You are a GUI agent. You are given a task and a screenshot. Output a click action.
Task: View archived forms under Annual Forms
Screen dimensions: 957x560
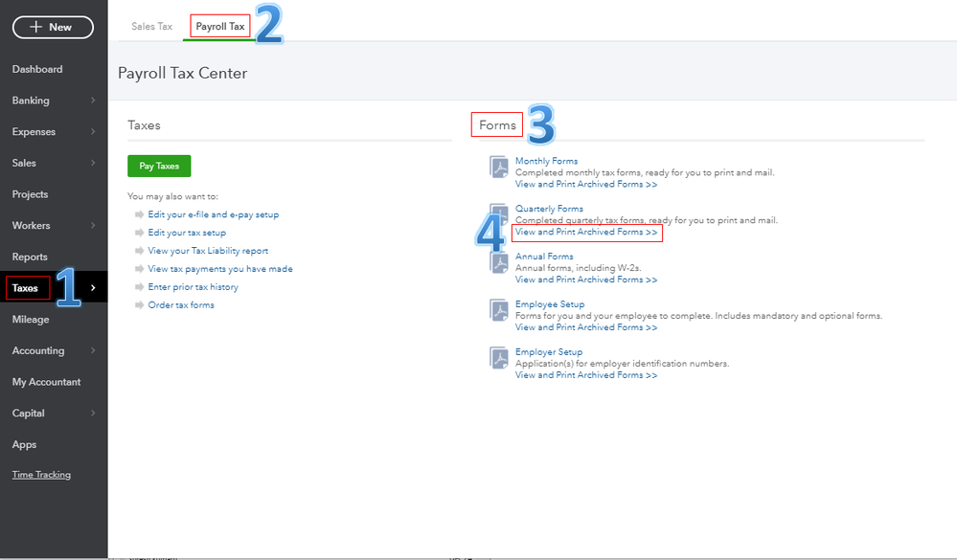pyautogui.click(x=586, y=280)
